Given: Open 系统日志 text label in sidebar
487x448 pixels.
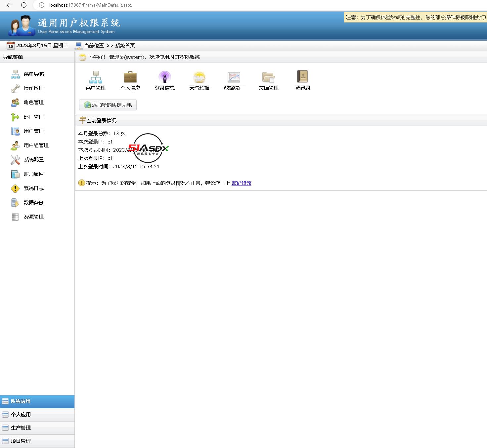Looking at the screenshot, I should point(34,188).
